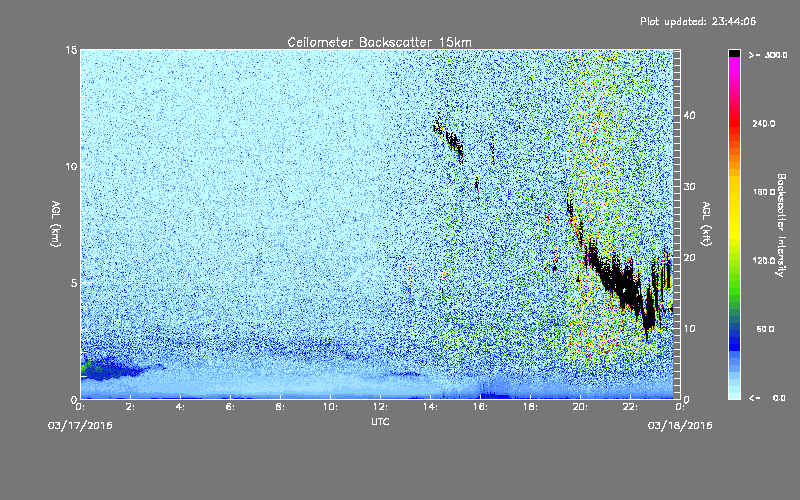The image size is (800, 500).
Task: Click the "12:" hour tick label
Action: (x=380, y=407)
